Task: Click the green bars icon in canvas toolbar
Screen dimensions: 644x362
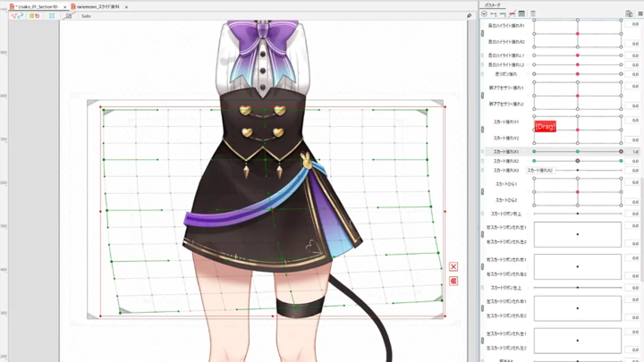Action: (31, 16)
